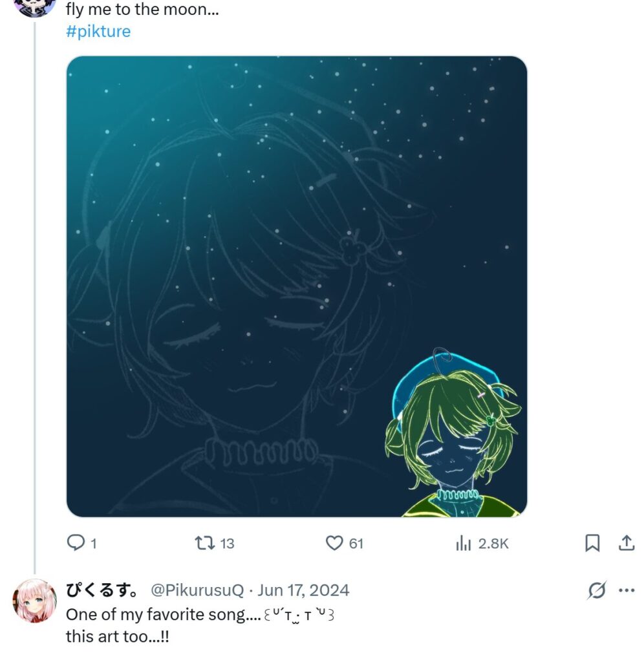This screenshot has height=662, width=644.
Task: Open the repost arrows menu
Action: (204, 543)
